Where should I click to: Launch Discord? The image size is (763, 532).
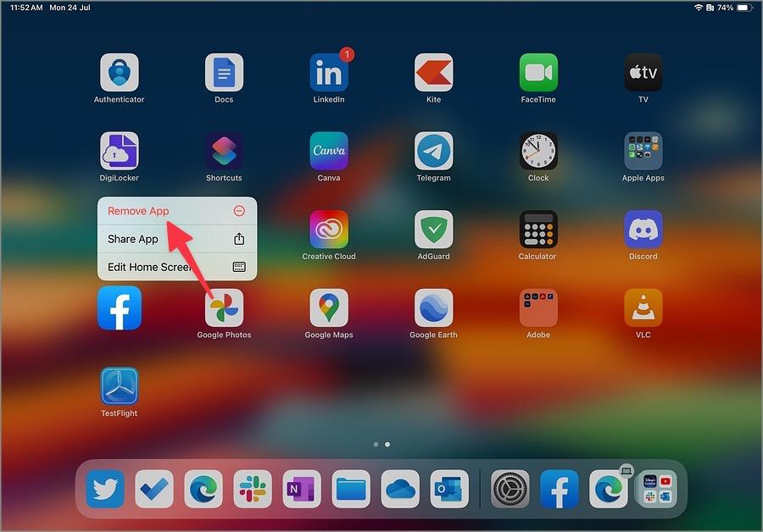click(643, 230)
